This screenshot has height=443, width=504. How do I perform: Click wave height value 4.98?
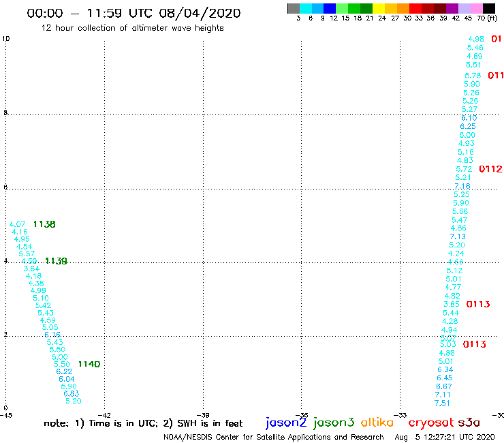point(476,40)
